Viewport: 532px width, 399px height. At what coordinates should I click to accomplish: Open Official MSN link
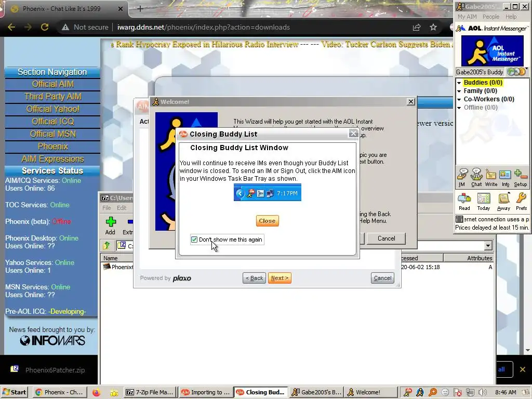click(x=52, y=134)
